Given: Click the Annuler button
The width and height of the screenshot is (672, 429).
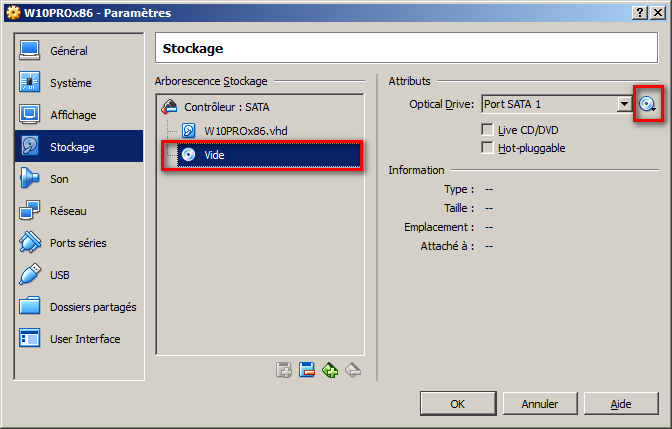Looking at the screenshot, I should tap(540, 404).
